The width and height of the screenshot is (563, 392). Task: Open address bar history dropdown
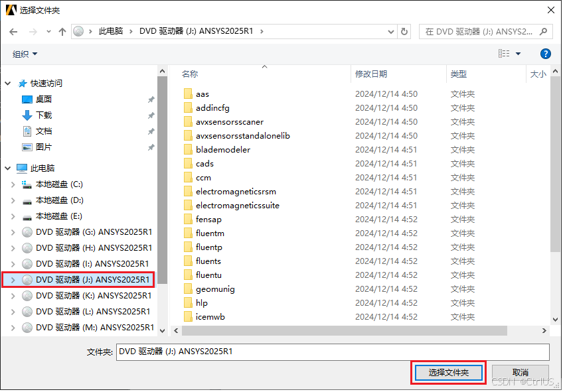click(x=391, y=32)
